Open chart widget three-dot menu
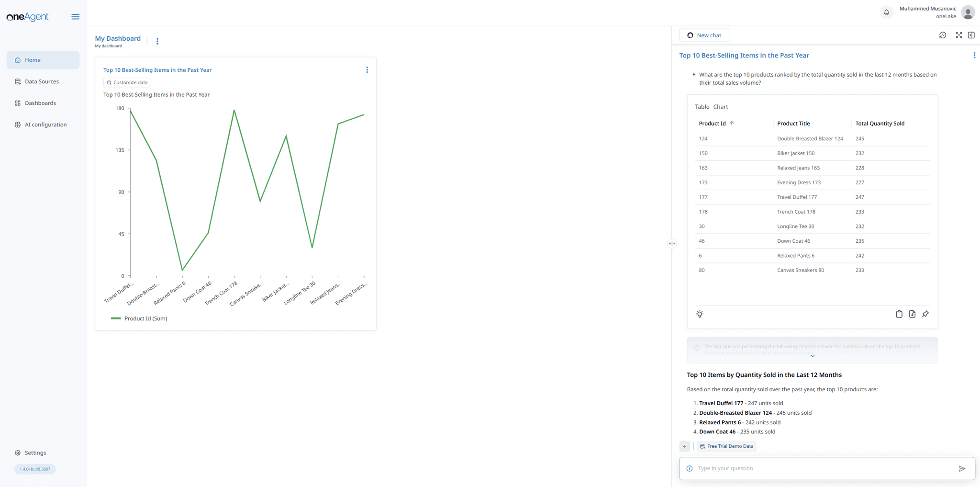Screen dimensions: 980x487 click(x=367, y=70)
